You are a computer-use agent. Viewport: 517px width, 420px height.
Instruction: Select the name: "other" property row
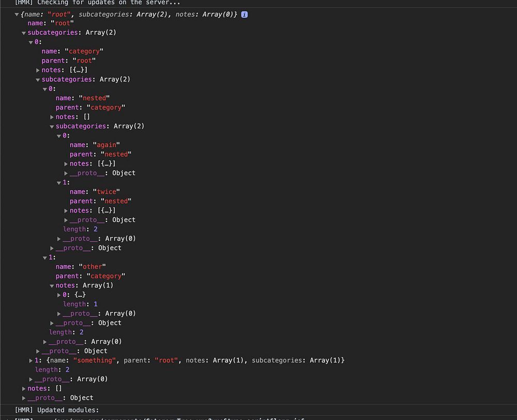[x=81, y=267]
